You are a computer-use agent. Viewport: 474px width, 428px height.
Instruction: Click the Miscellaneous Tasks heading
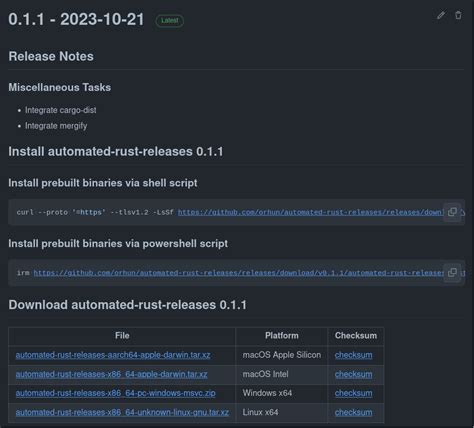[60, 87]
